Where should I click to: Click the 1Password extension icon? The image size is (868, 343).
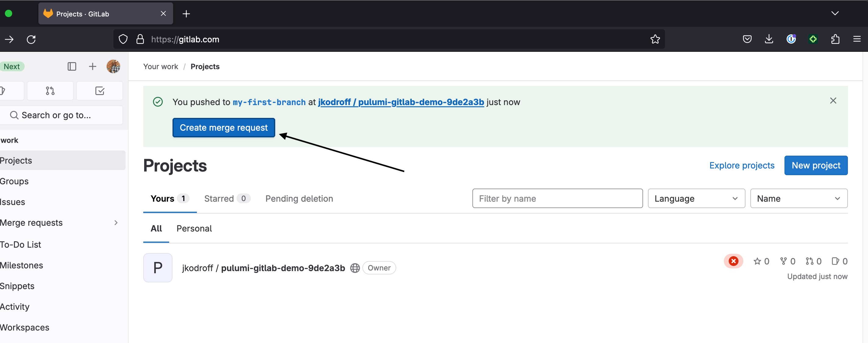[791, 39]
